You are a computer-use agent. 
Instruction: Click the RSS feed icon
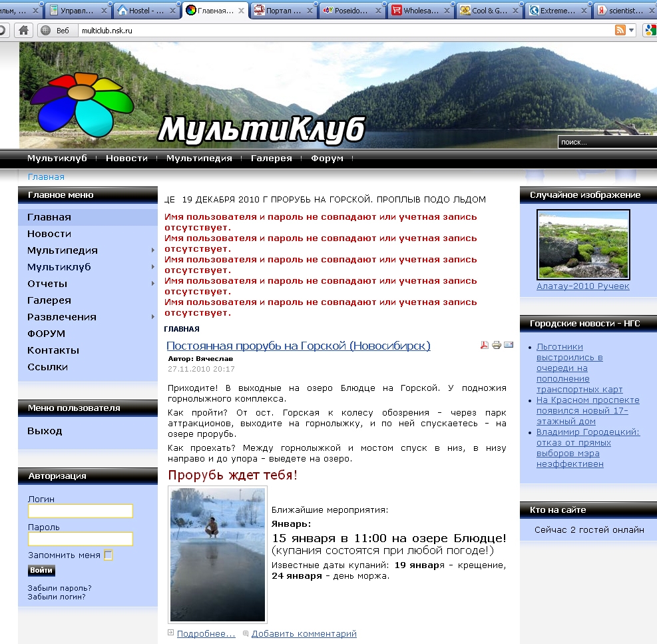point(620,30)
